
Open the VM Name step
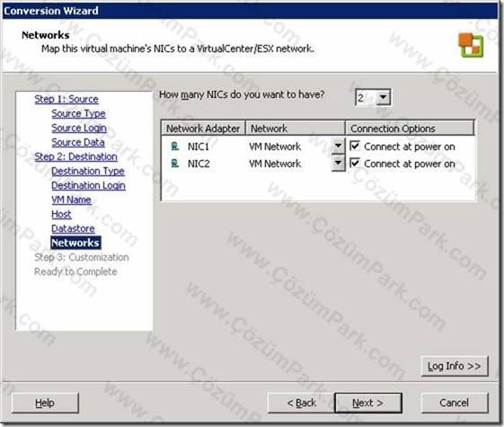click(x=71, y=200)
